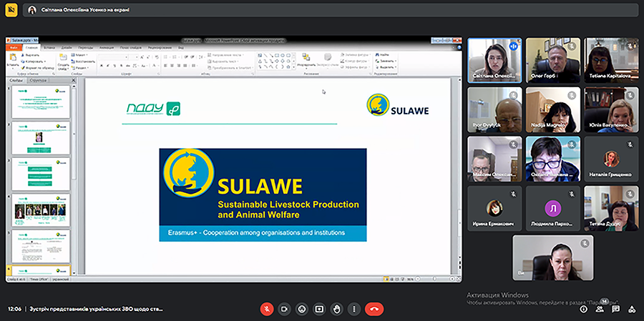644x321 pixels.
Task: Open the emoji reactions button
Action: coord(302,309)
